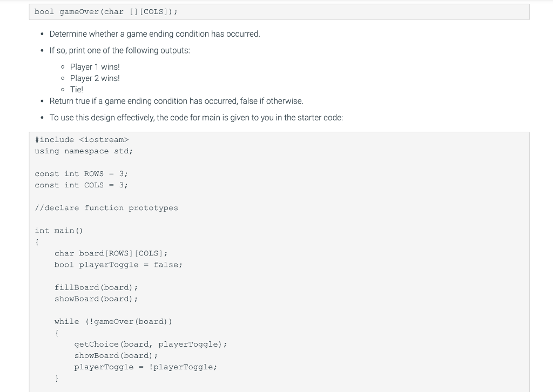Click the 'const int COLS = 3;' line
The width and height of the screenshot is (553, 392).
[x=81, y=185]
